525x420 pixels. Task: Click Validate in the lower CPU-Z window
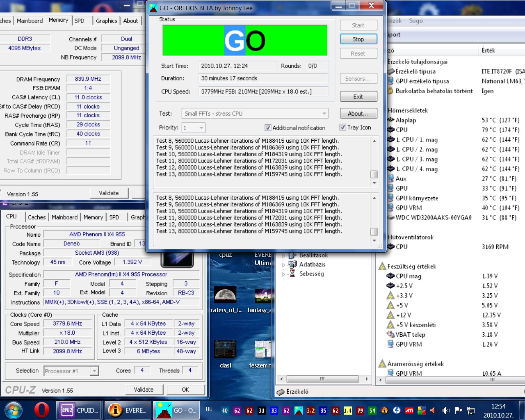pyautogui.click(x=144, y=389)
